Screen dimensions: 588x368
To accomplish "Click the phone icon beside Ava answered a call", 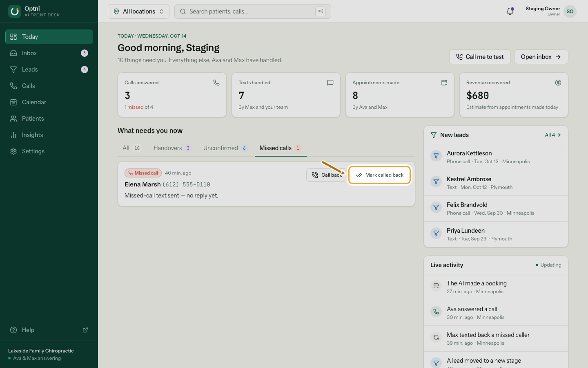I will (436, 312).
